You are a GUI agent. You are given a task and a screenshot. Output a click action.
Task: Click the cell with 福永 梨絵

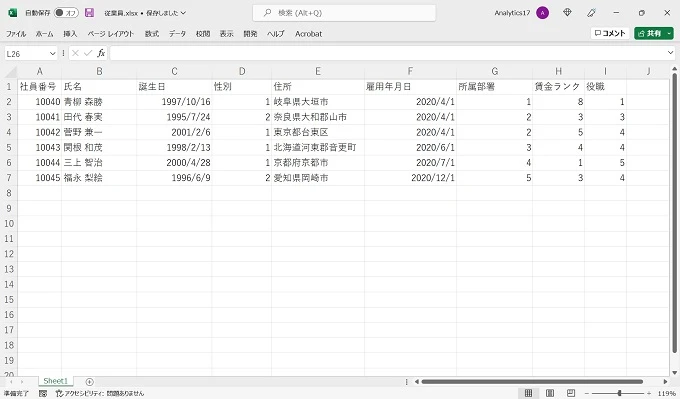click(99, 178)
